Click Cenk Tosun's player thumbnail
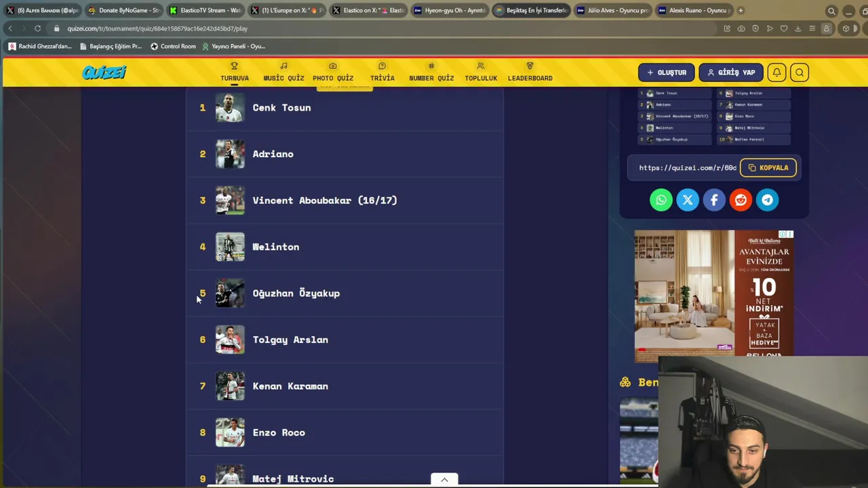 point(230,108)
